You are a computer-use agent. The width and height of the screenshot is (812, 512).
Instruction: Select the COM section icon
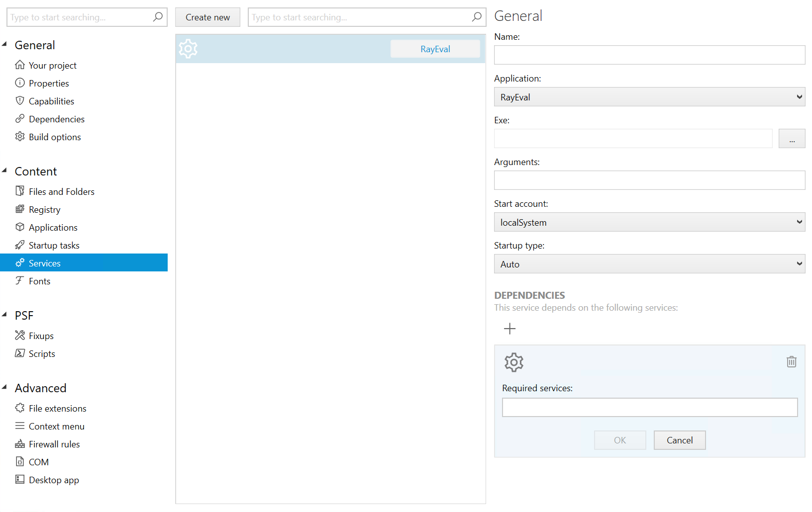coord(20,461)
